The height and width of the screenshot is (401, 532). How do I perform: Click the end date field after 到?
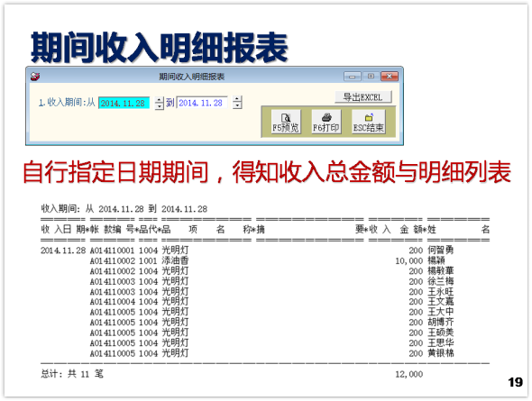[x=202, y=103]
